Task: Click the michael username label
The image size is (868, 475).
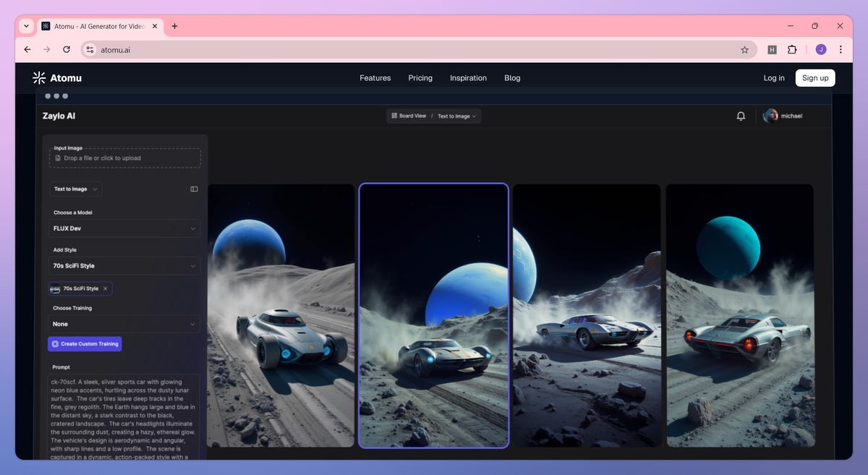Action: pyautogui.click(x=791, y=116)
